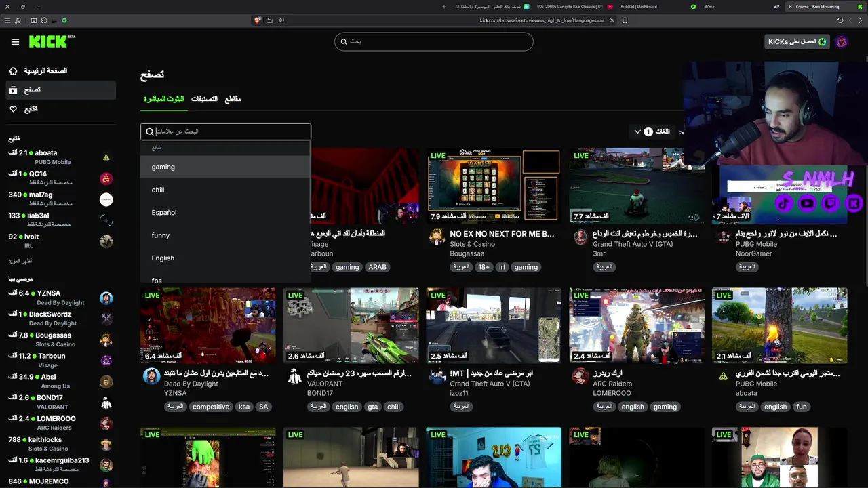Select تصفح browse item in sidebar

(61, 90)
